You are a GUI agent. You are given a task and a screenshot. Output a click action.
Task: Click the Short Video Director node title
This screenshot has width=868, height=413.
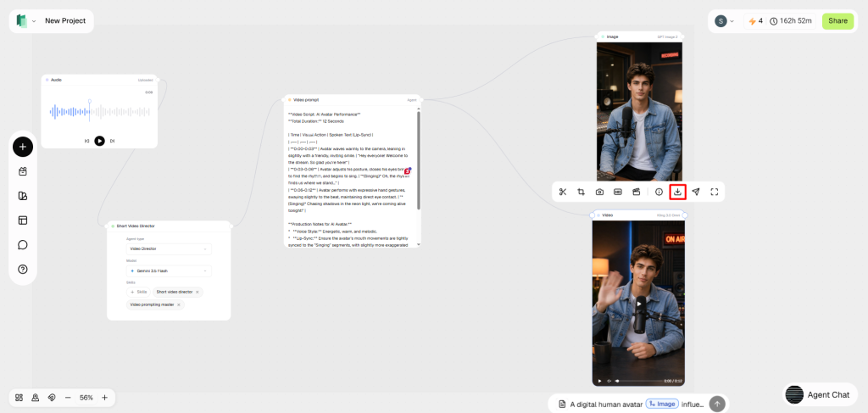click(x=136, y=226)
